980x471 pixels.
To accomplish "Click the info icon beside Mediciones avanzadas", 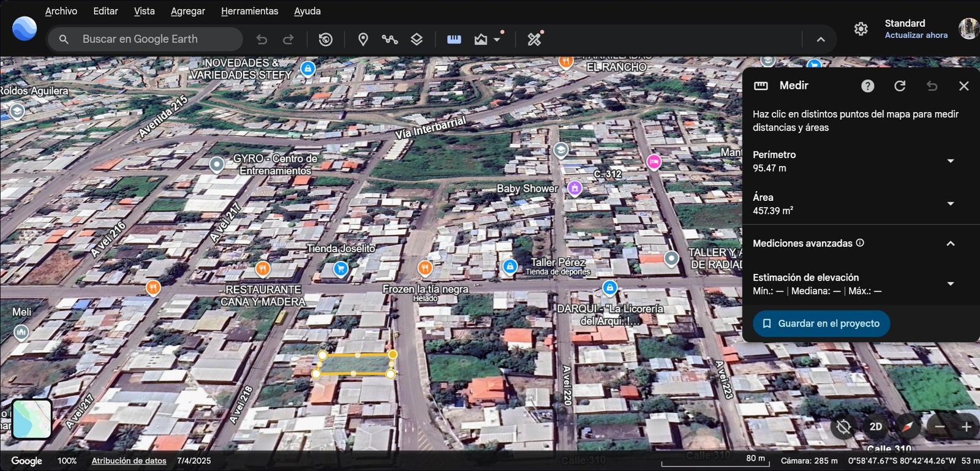I will tap(860, 243).
